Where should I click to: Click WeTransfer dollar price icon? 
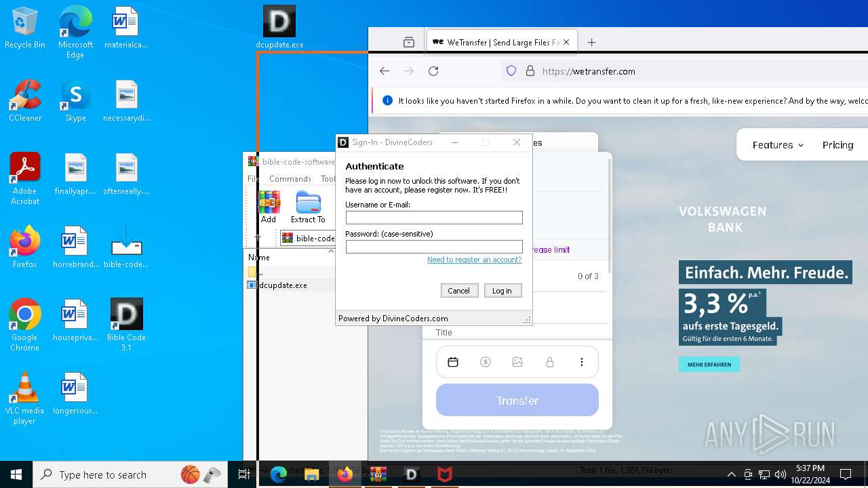click(x=486, y=363)
